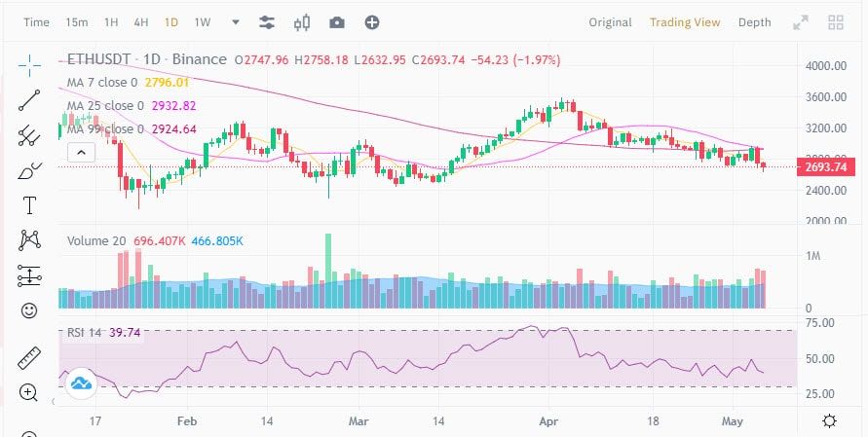Click the zoom in magnifier tool
Image resolution: width=868 pixels, height=437 pixels.
(x=29, y=393)
